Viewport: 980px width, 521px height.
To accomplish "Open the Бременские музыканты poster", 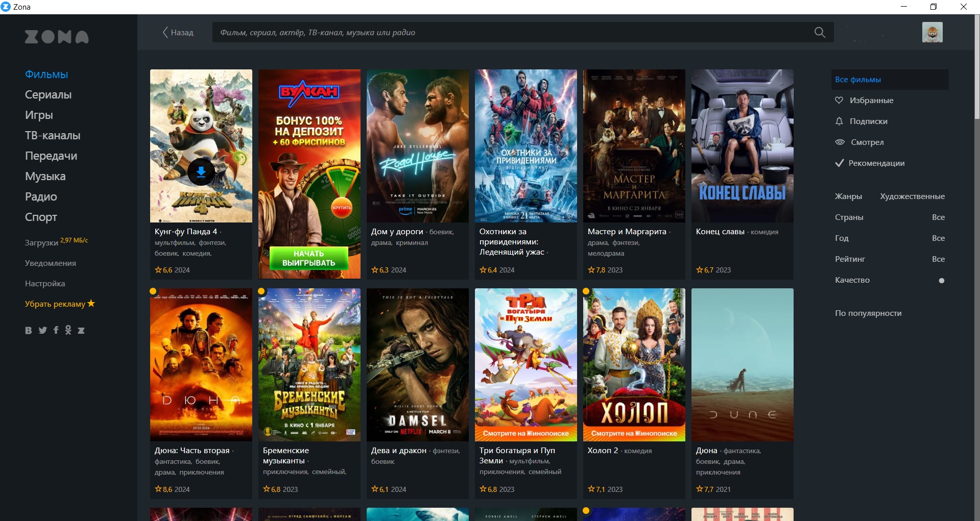I will pyautogui.click(x=309, y=364).
